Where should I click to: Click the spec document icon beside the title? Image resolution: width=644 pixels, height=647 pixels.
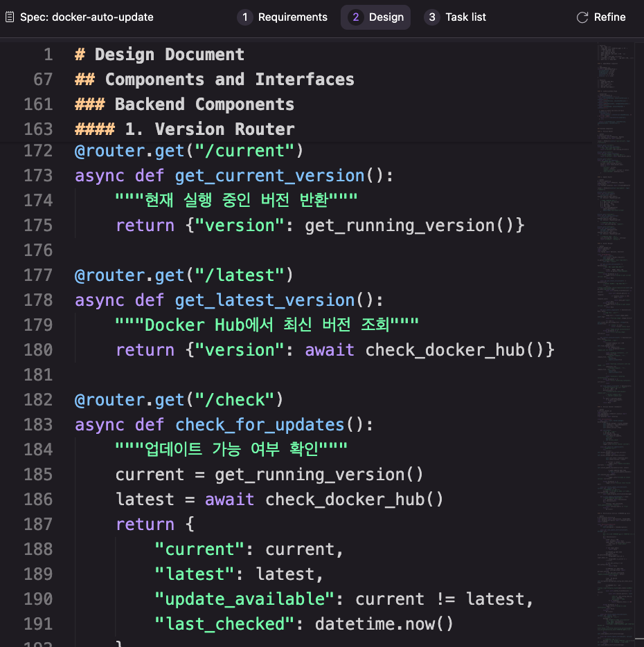click(10, 17)
